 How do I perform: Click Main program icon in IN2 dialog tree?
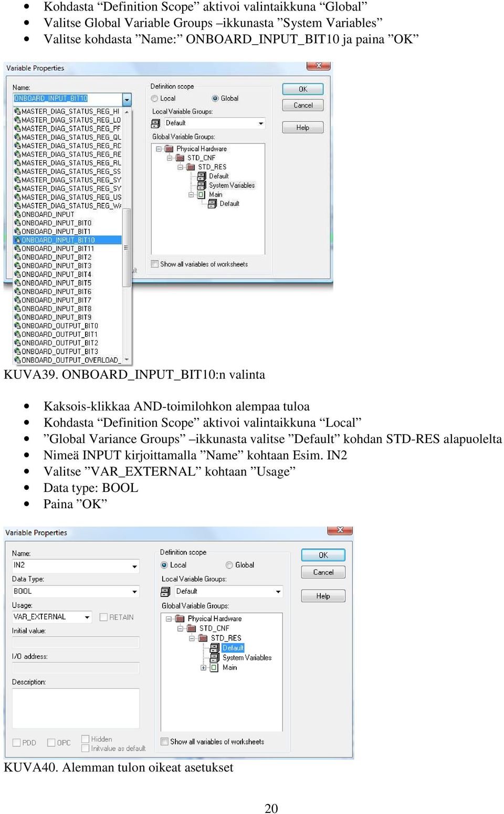point(214,668)
